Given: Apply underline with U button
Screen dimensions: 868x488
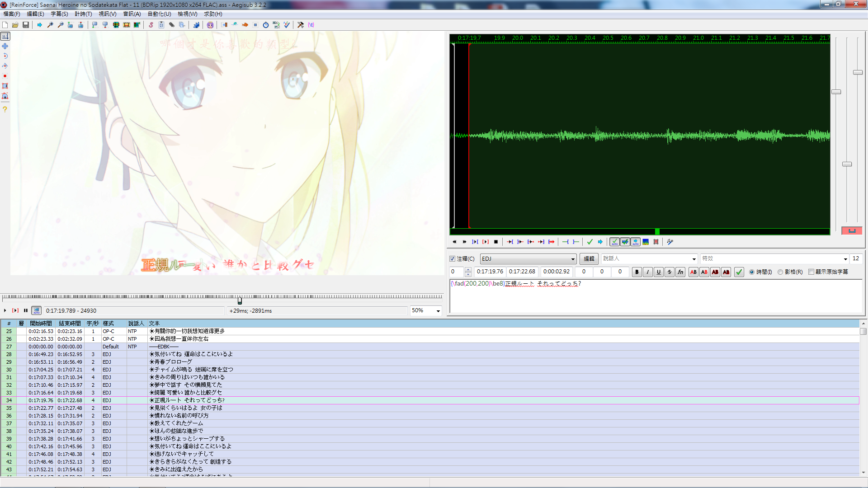Looking at the screenshot, I should (659, 272).
